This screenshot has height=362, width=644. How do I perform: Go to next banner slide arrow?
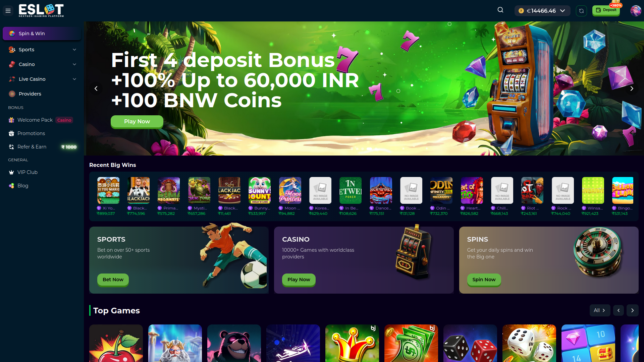click(x=632, y=88)
